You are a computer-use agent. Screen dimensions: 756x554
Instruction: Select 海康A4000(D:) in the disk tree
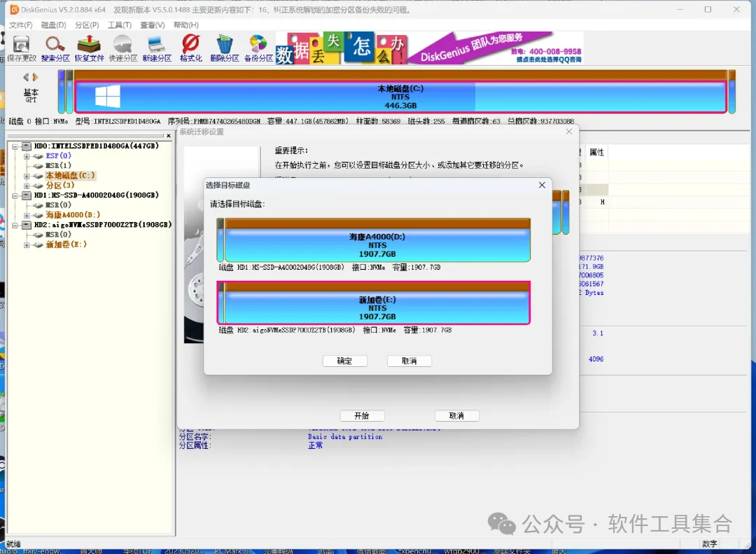[73, 215]
